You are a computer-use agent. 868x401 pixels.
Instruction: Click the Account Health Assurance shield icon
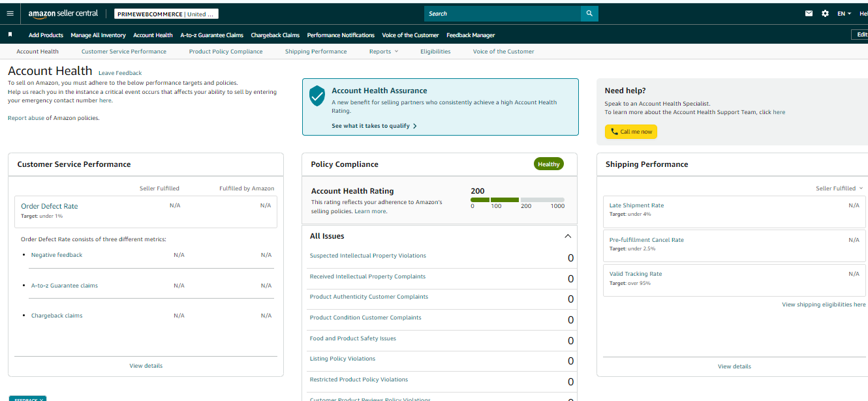(x=317, y=96)
